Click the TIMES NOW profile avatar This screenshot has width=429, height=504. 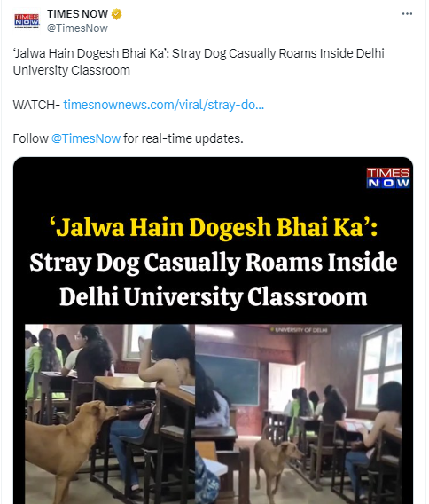click(x=27, y=20)
